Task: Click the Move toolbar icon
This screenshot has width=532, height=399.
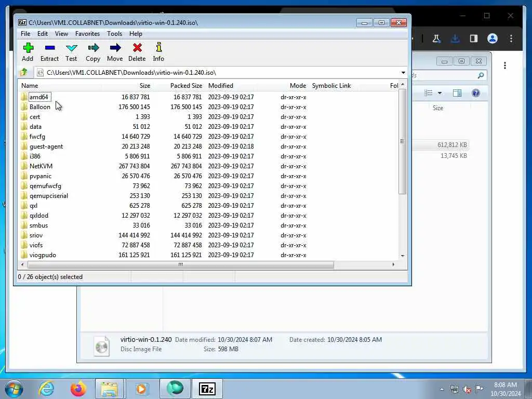Action: (115, 48)
